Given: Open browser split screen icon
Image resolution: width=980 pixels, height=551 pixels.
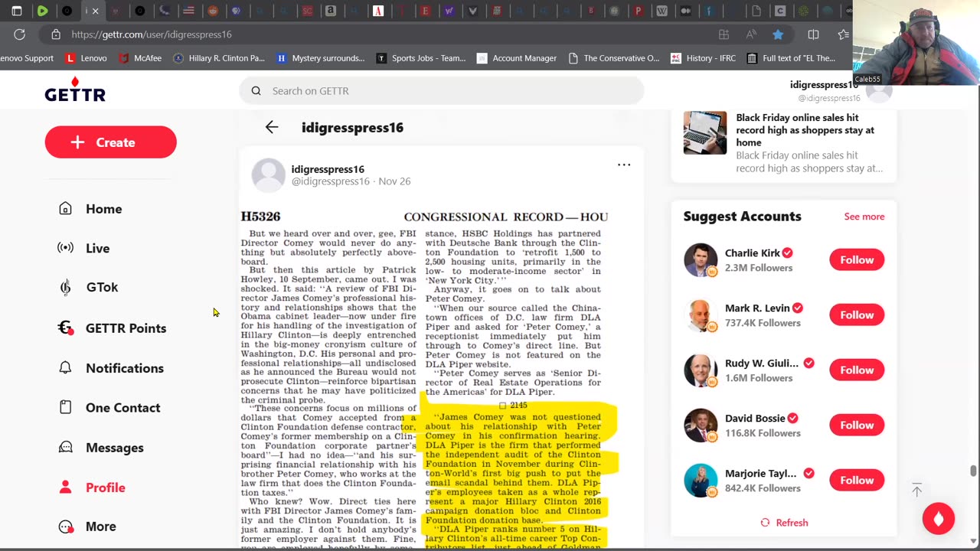Looking at the screenshot, I should coord(813,34).
